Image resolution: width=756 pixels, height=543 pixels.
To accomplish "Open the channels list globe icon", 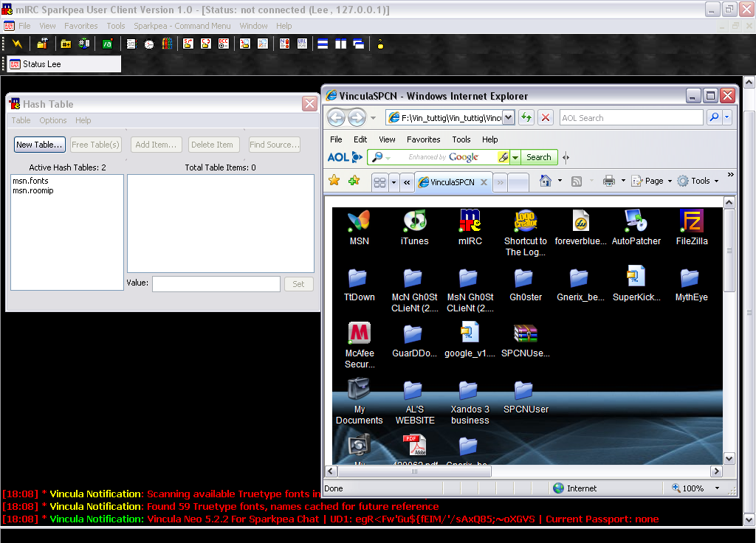I will pos(84,44).
